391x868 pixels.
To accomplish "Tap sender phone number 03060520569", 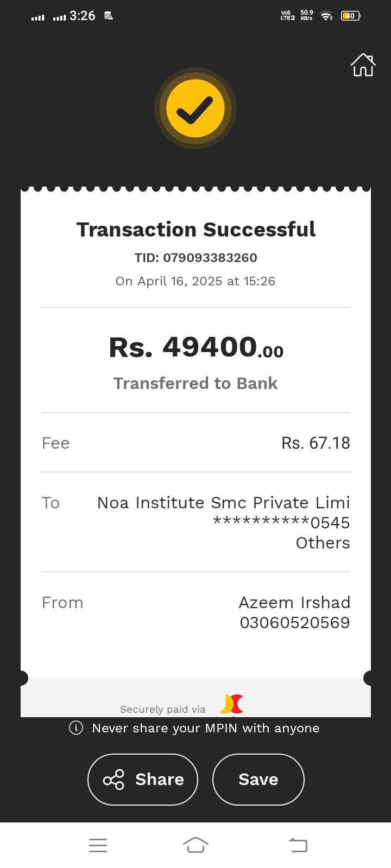I will coord(295,623).
